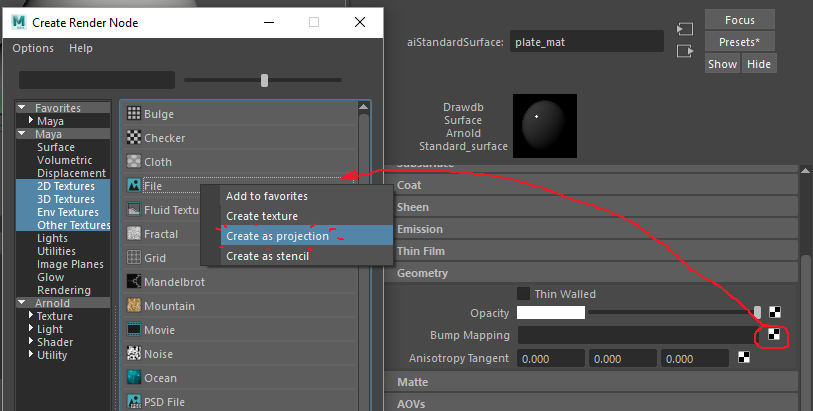
Task: Select the Mountain texture icon
Action: point(133,306)
